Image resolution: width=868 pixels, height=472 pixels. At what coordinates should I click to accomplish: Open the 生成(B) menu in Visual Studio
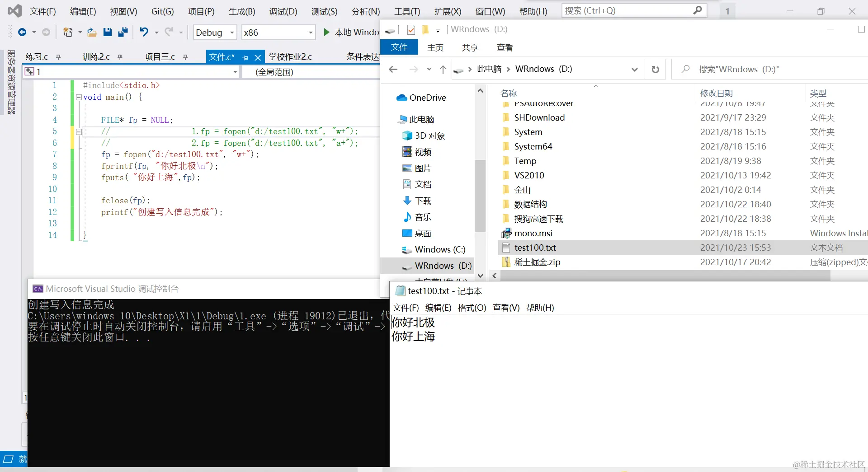(x=242, y=11)
